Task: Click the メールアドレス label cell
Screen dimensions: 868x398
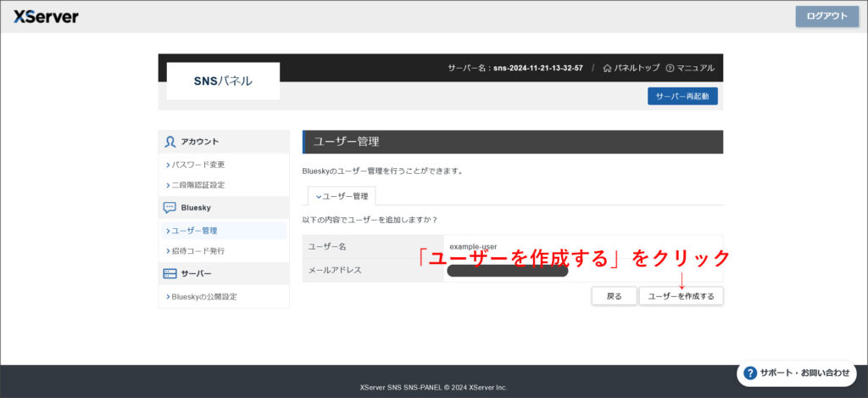Action: tap(373, 271)
